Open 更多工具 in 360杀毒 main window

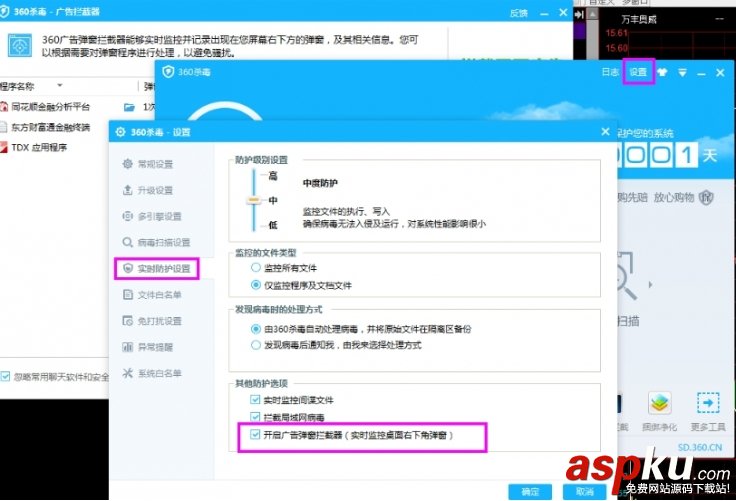[708, 412]
